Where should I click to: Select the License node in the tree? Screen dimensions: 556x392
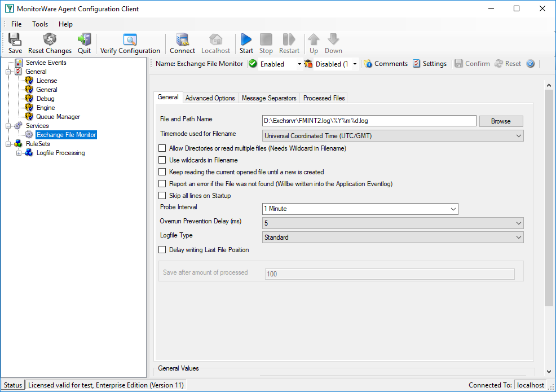click(x=47, y=81)
